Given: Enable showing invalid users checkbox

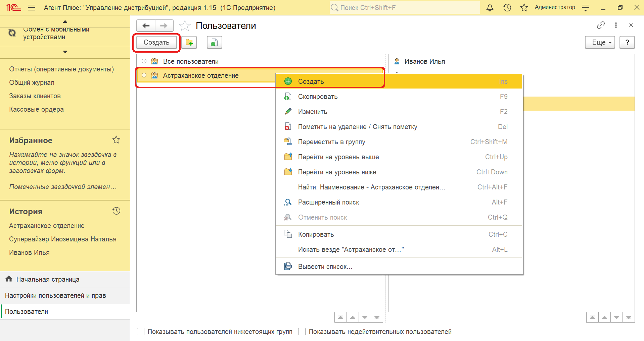Looking at the screenshot, I should 302,332.
